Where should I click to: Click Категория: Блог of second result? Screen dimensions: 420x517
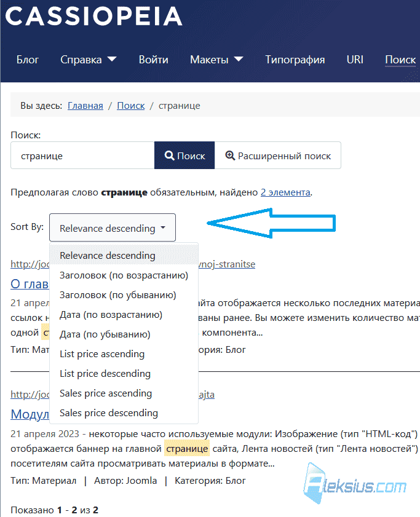point(210,481)
